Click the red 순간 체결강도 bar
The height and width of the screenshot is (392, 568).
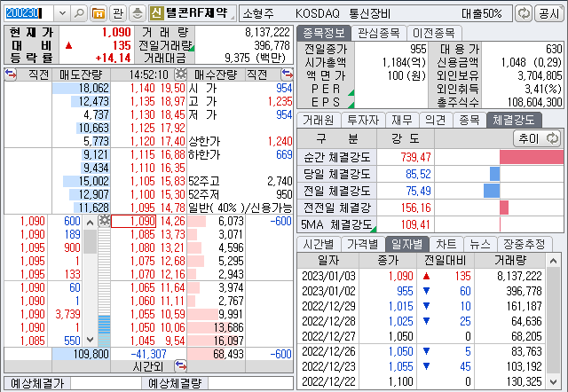point(532,157)
